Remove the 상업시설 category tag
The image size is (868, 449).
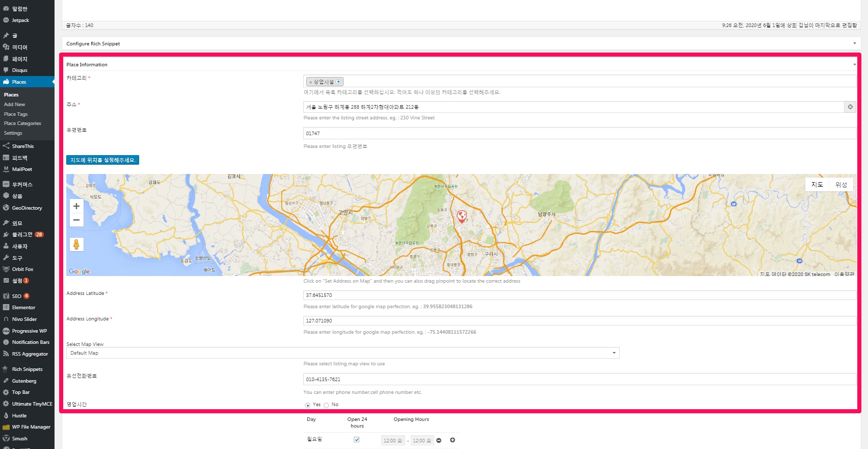coord(310,82)
